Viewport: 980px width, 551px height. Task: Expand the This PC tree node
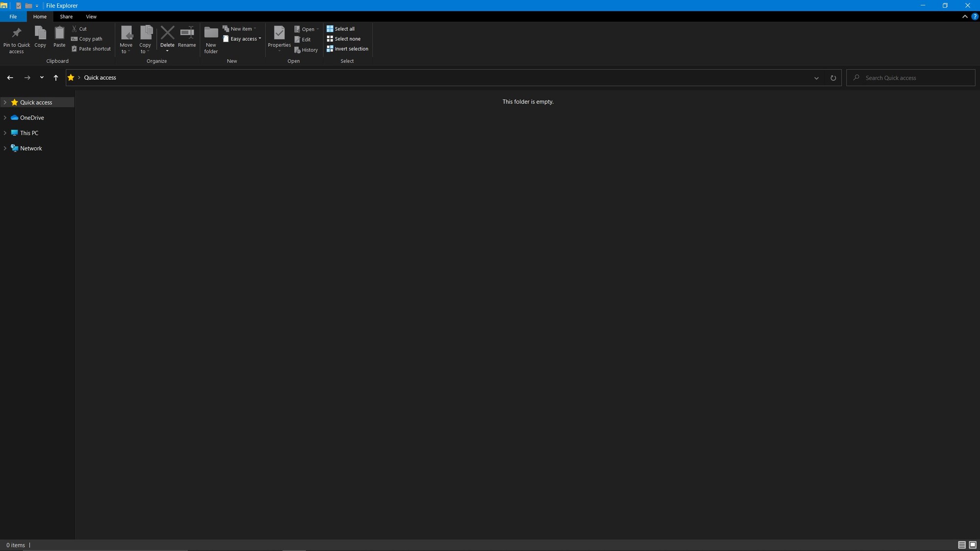[x=5, y=133]
